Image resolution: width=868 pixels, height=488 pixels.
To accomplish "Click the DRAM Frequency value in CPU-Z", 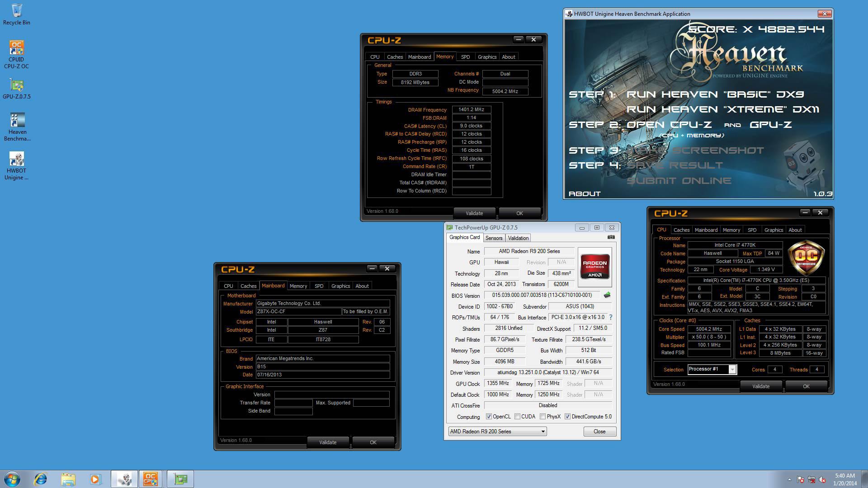I will coord(471,110).
